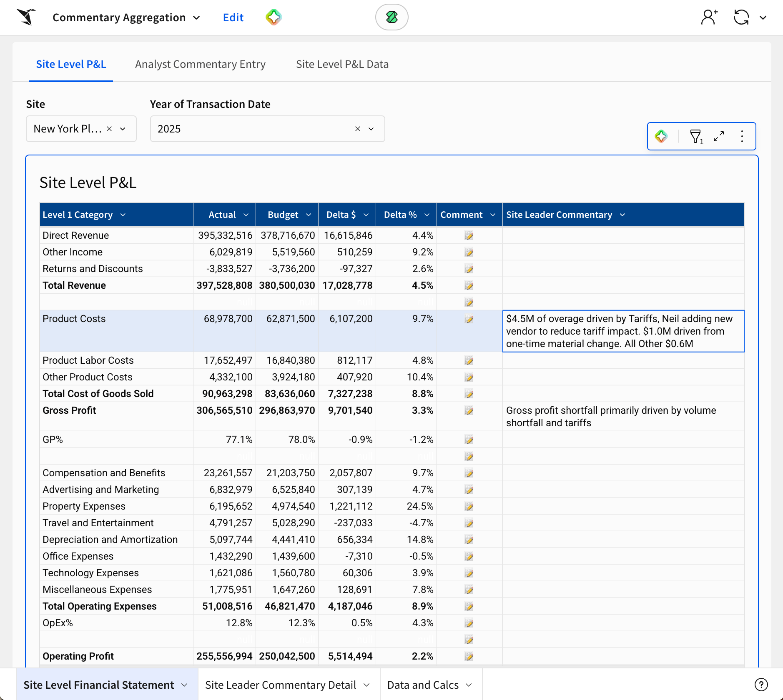The height and width of the screenshot is (700, 783).
Task: Click the green circular badge icon in header
Action: pos(391,17)
